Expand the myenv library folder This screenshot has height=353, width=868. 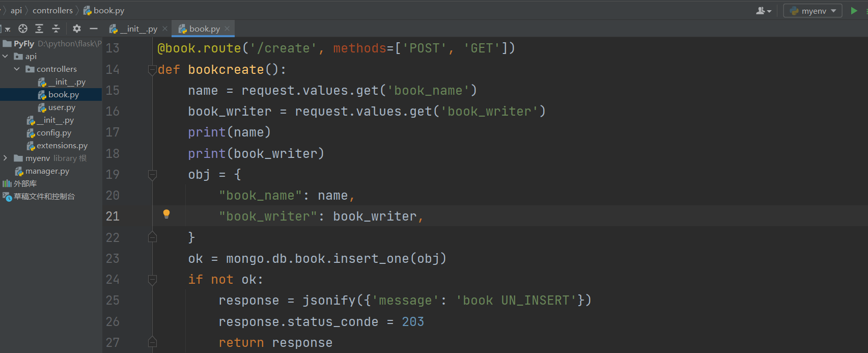[x=5, y=158]
